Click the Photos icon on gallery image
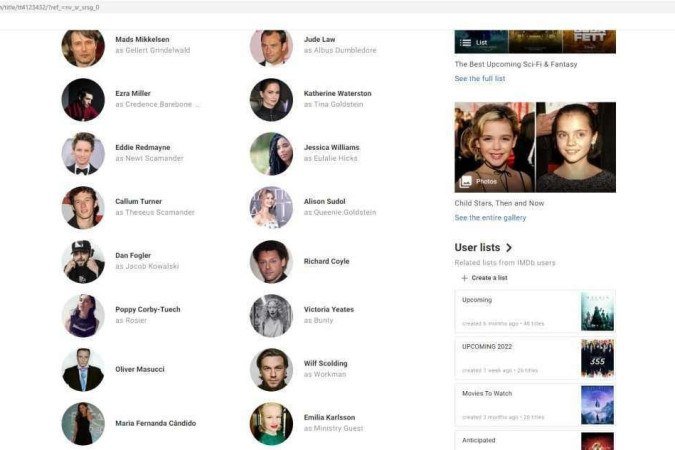Image resolution: width=675 pixels, height=450 pixels. tap(466, 182)
